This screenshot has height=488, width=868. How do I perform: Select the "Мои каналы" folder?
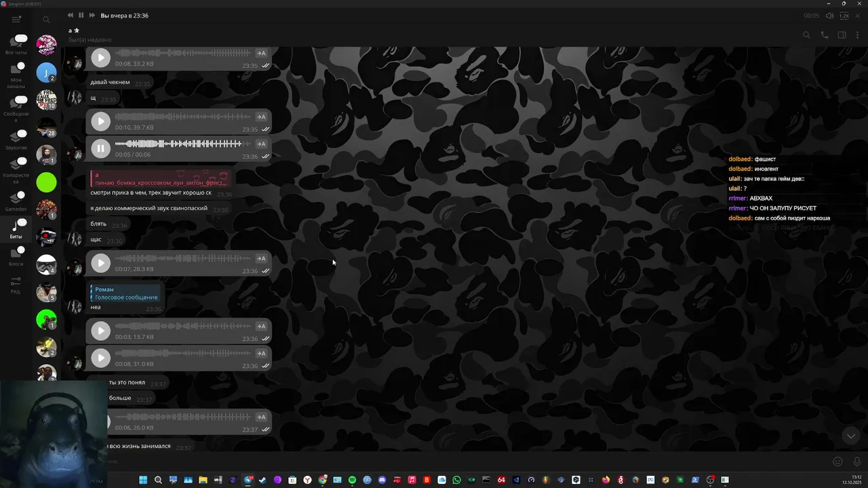click(16, 75)
